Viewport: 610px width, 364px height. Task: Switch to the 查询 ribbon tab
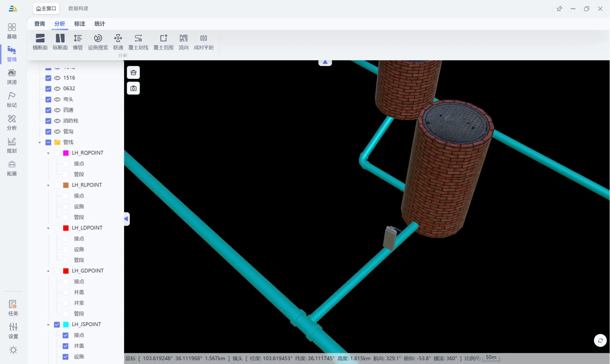[39, 24]
